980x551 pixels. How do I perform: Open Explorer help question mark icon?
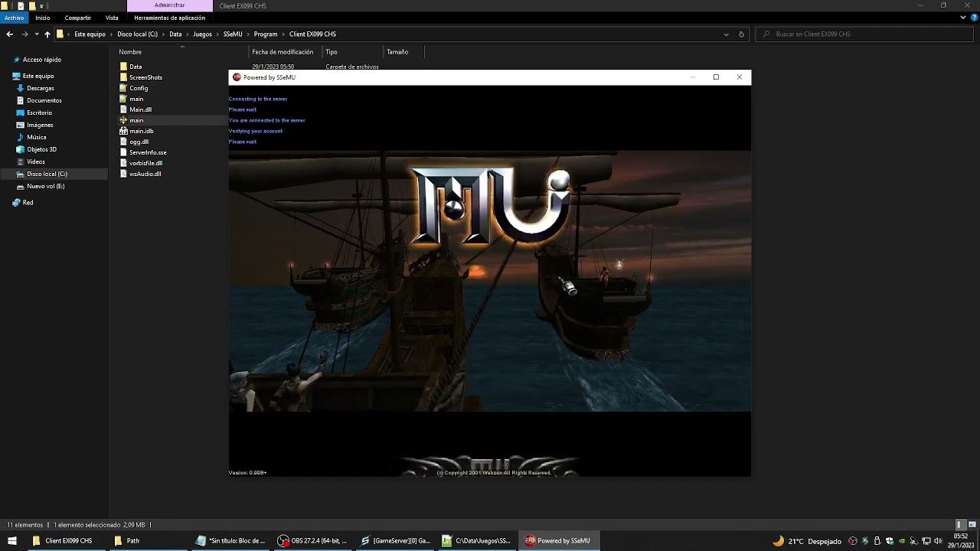pyautogui.click(x=973, y=18)
